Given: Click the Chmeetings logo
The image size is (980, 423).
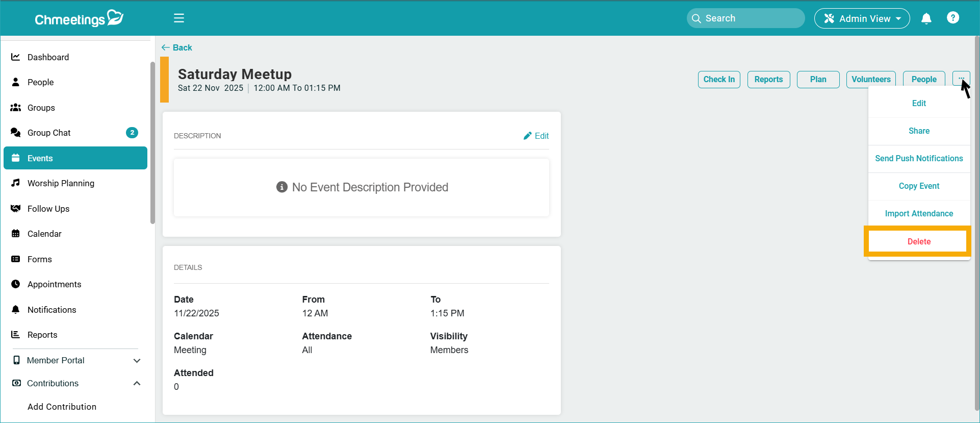Looking at the screenshot, I should (x=79, y=18).
